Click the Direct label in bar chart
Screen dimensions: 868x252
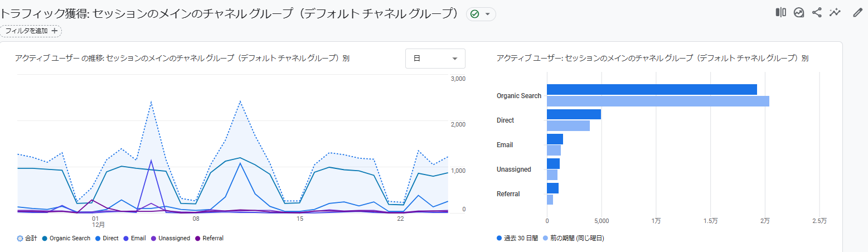point(505,120)
